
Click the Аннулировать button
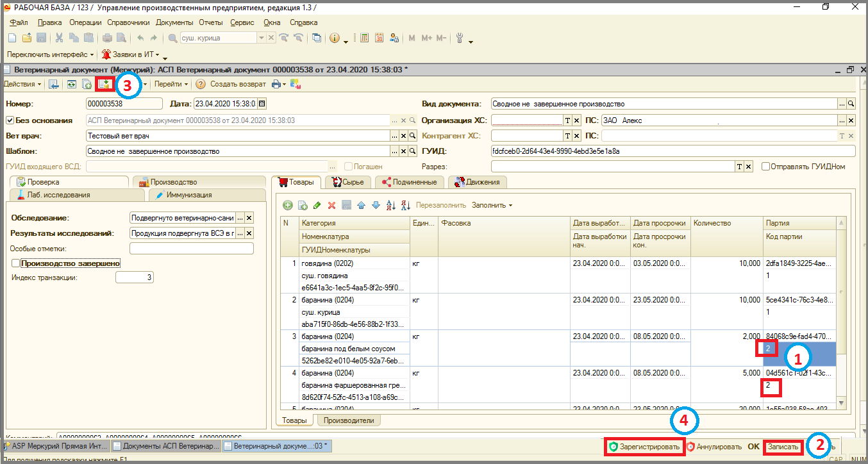[x=714, y=447]
